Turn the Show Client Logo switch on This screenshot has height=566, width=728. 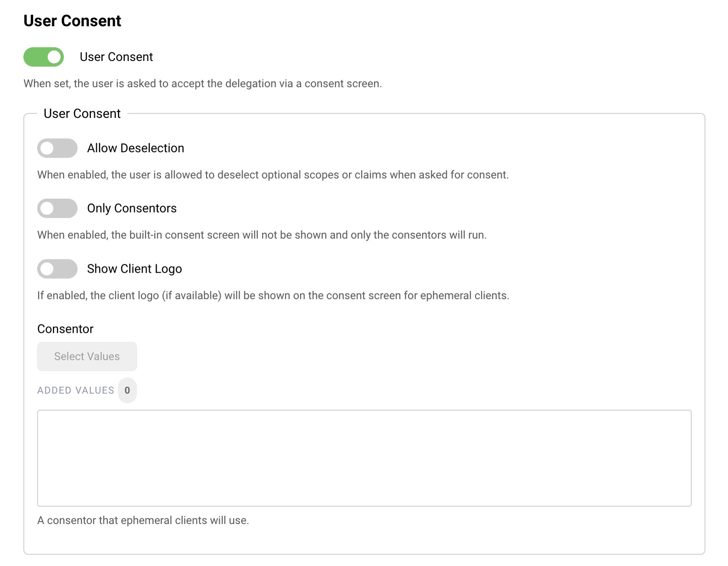pos(57,269)
